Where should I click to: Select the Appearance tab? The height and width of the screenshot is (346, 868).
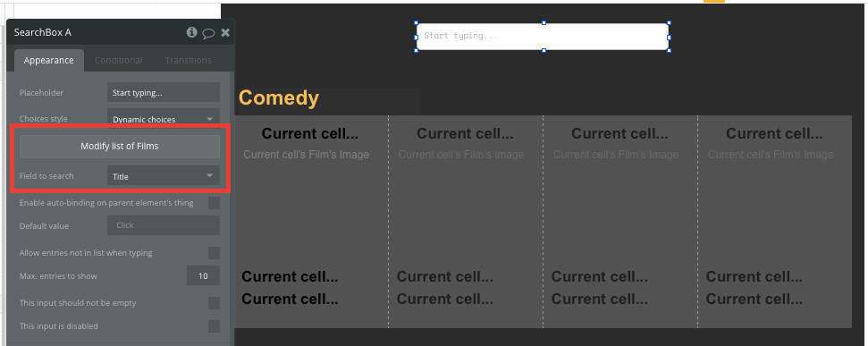click(48, 60)
